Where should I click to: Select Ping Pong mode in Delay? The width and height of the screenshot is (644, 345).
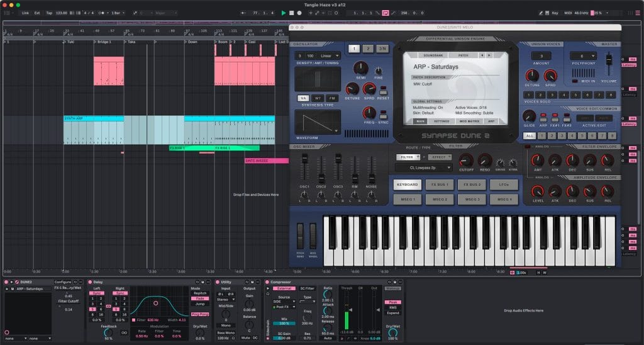coord(200,314)
